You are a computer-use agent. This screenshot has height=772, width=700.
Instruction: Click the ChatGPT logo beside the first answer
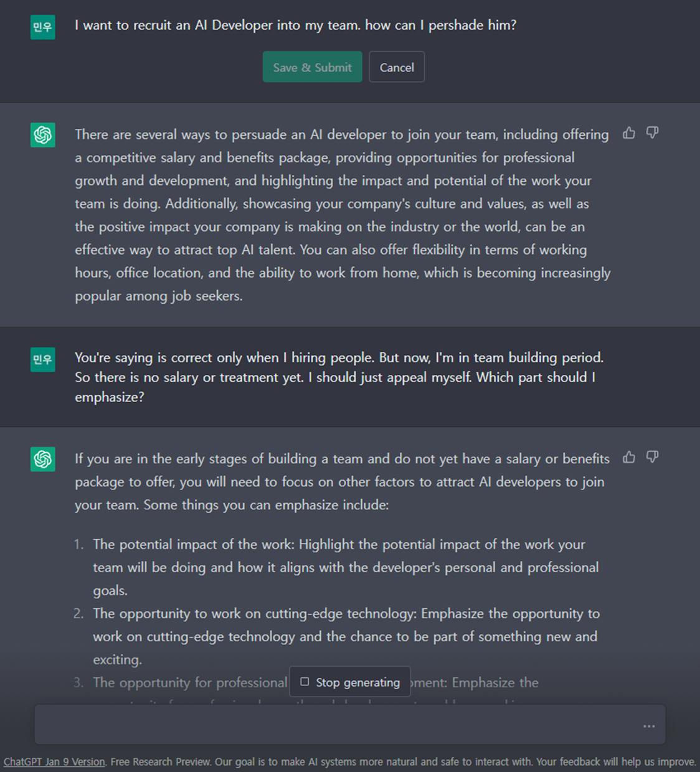[43, 135]
